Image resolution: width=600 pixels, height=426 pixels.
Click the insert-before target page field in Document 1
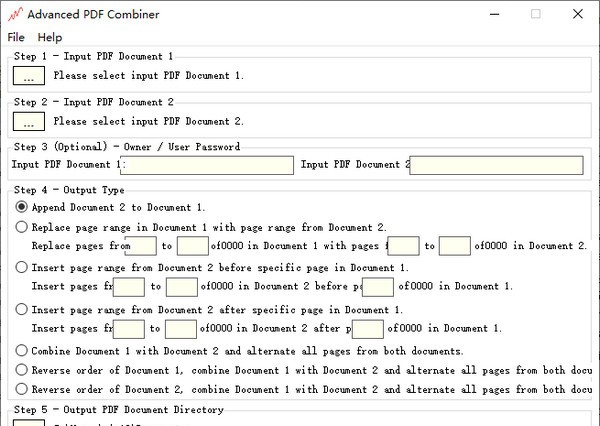[x=379, y=287]
